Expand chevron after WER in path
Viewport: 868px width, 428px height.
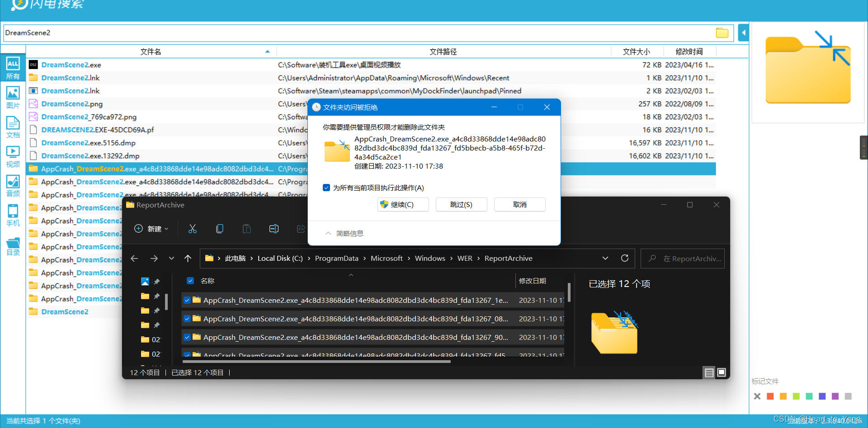pos(478,259)
